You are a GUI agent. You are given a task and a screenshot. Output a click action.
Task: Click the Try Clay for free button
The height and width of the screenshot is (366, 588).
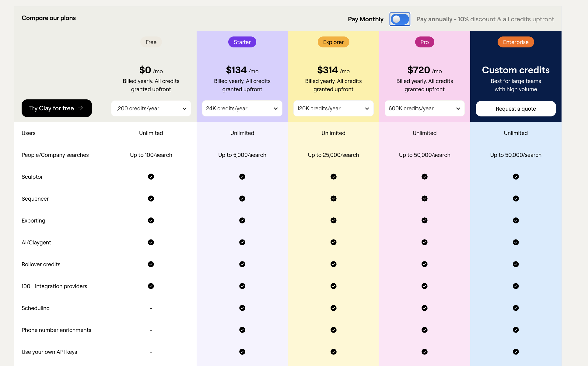57,108
